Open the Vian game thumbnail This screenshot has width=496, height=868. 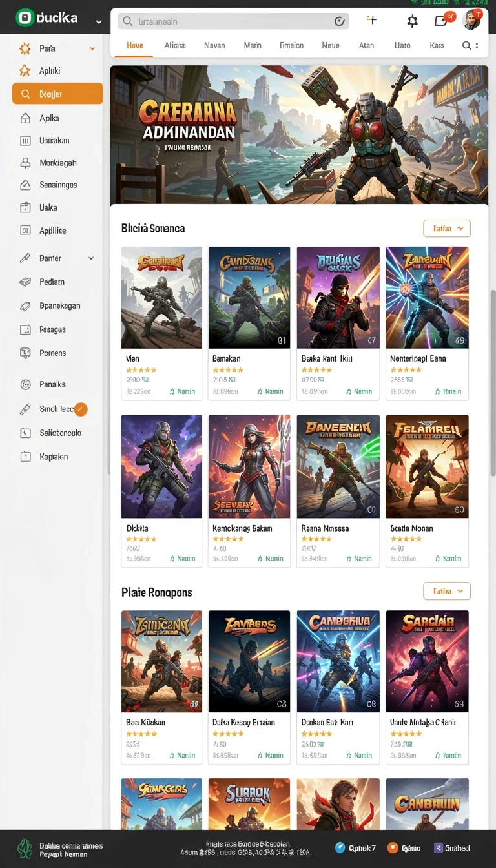tap(161, 298)
